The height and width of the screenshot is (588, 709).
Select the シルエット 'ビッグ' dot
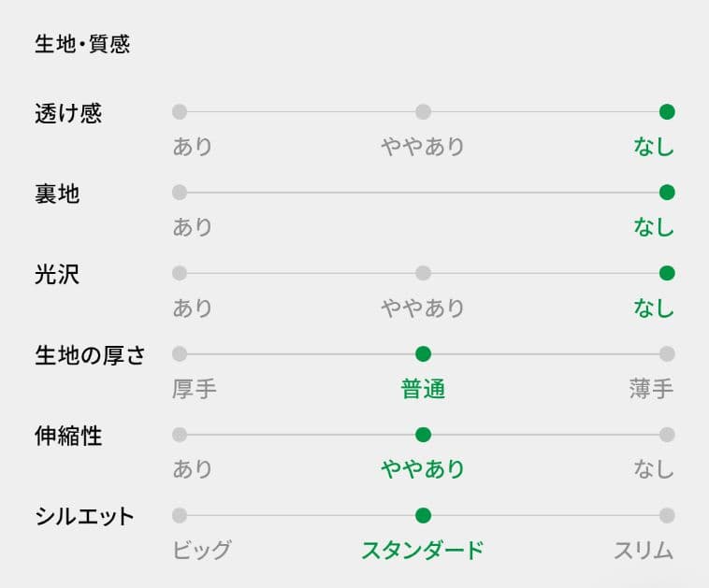[x=180, y=515]
